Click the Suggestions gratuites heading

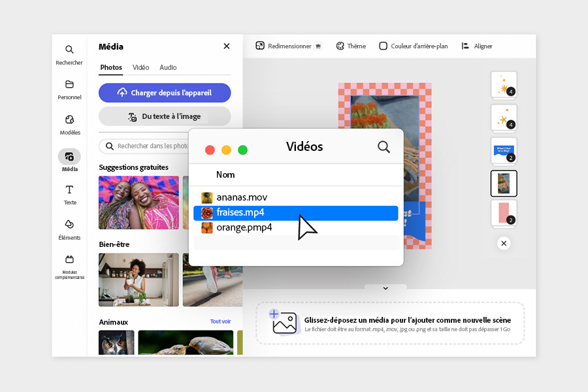point(133,167)
